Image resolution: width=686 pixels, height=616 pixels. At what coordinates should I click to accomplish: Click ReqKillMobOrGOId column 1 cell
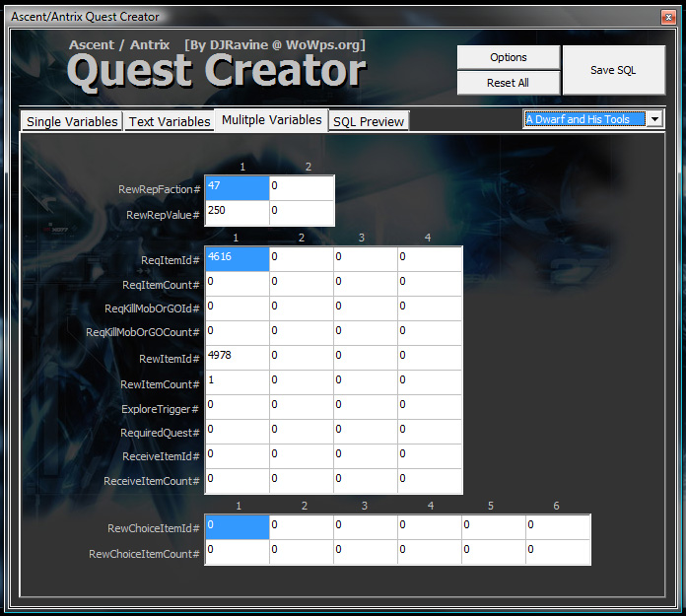238,308
